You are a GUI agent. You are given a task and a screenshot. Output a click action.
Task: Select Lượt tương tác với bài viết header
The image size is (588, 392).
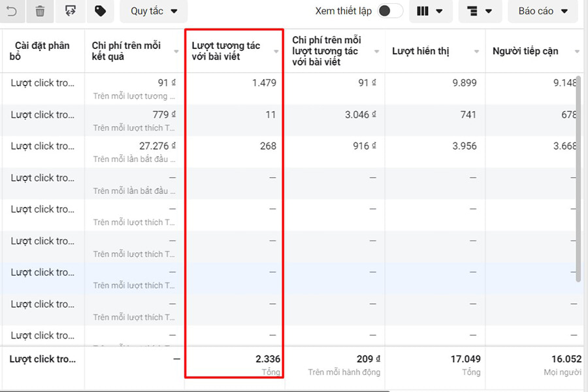(226, 51)
